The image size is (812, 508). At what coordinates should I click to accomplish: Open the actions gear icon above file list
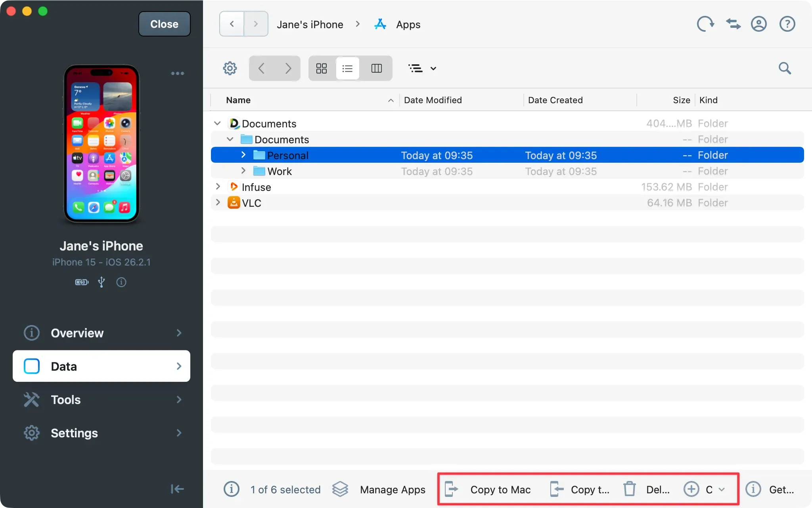click(x=230, y=68)
